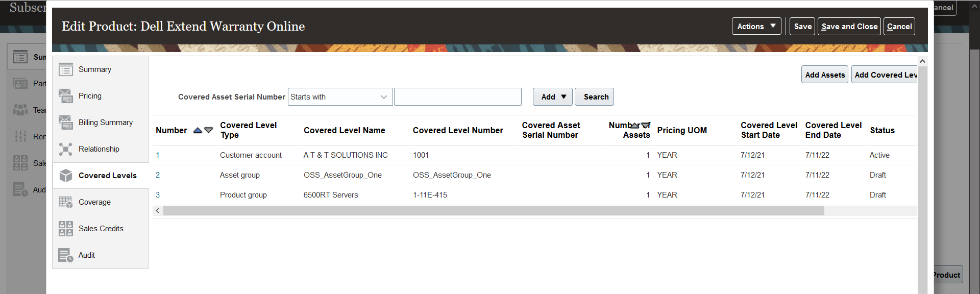Image resolution: width=980 pixels, height=294 pixels.
Task: Click the Covered Level Number column header
Action: coord(458,131)
